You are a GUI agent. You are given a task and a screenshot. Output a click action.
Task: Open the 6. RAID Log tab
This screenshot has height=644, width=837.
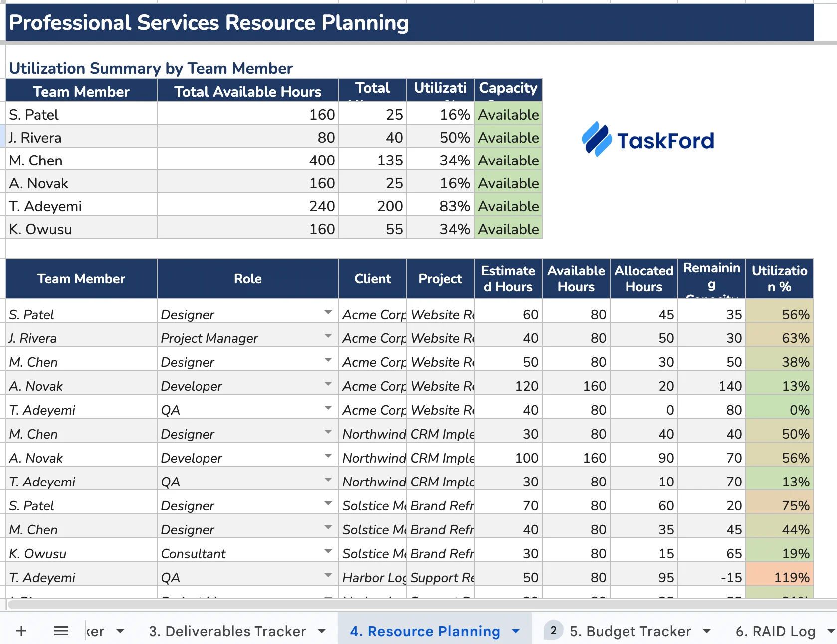click(776, 631)
